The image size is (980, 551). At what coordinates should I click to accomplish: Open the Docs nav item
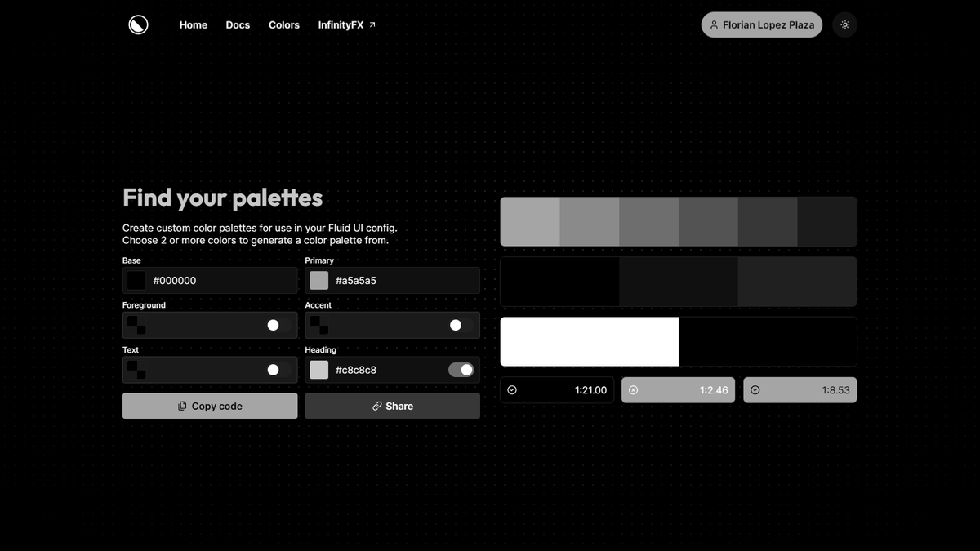[x=238, y=25]
